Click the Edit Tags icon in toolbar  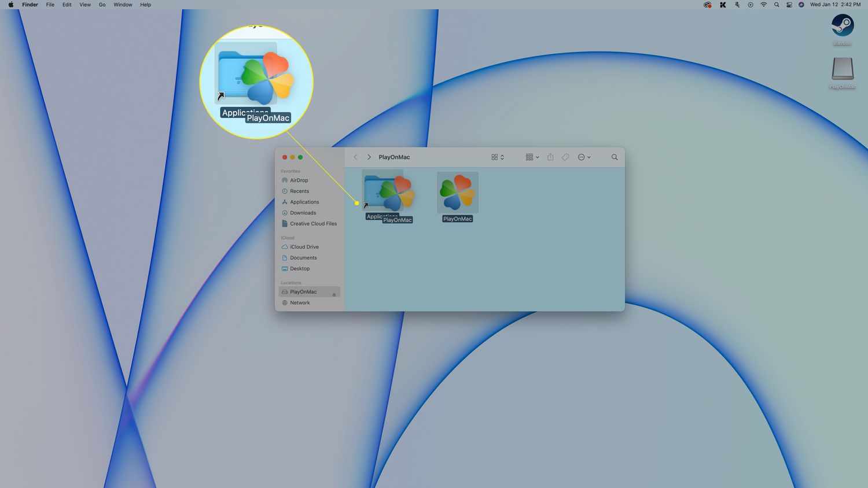(565, 157)
